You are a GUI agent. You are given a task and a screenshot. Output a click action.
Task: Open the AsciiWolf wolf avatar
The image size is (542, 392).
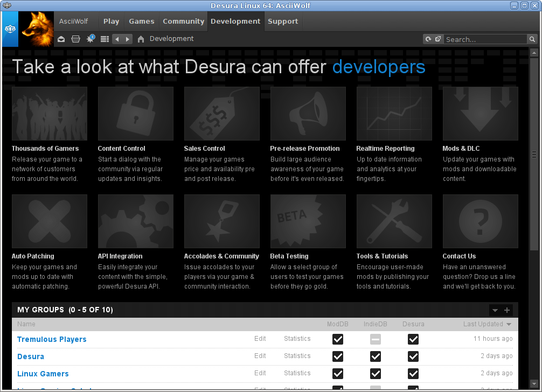tap(36, 29)
